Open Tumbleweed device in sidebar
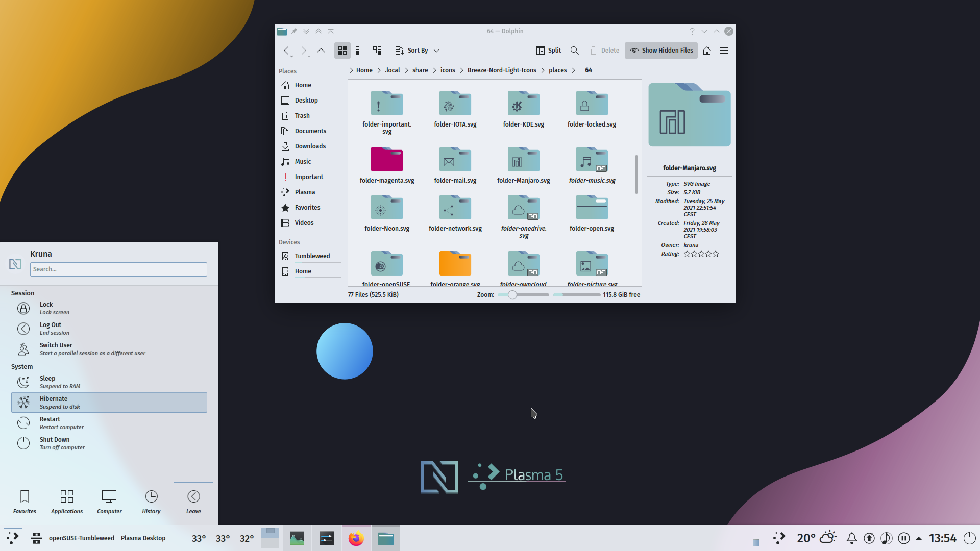Screen dimensions: 980x551 click(310, 256)
